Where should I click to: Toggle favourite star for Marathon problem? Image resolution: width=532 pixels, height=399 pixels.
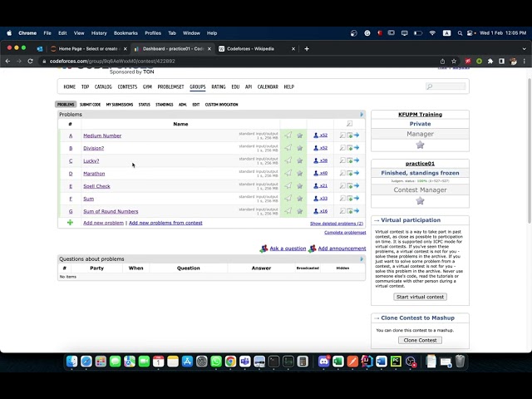pyautogui.click(x=299, y=173)
